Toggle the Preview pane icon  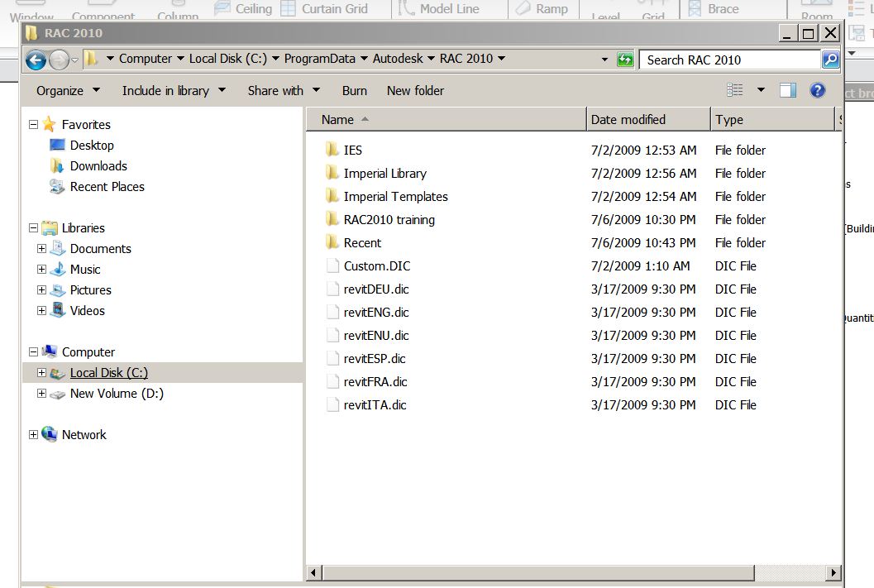click(x=788, y=90)
